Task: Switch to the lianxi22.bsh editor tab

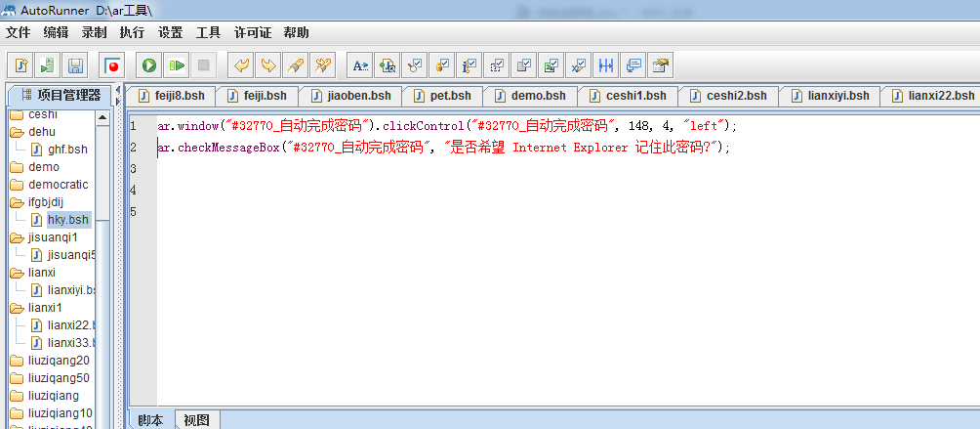Action: coord(932,96)
